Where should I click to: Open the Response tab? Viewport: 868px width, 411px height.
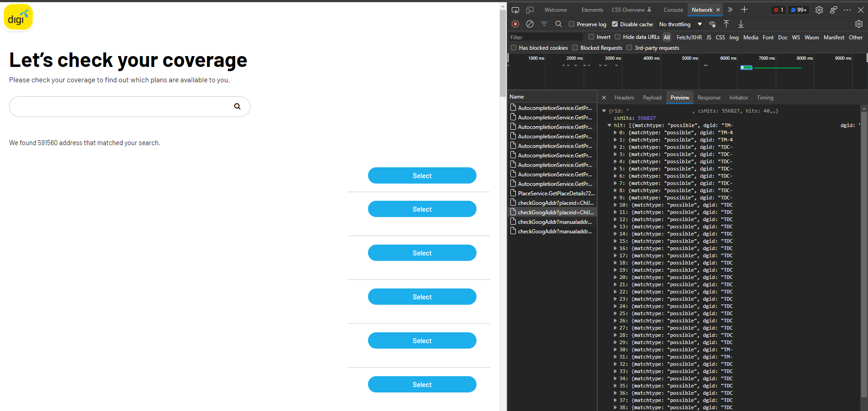pyautogui.click(x=709, y=98)
